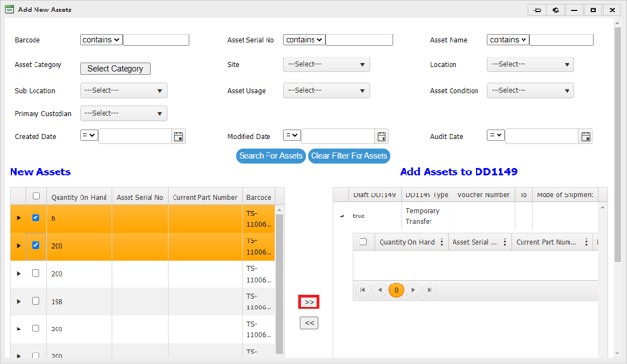Open Asset Serial column options menu
The height and width of the screenshot is (364, 627).
[505, 242]
